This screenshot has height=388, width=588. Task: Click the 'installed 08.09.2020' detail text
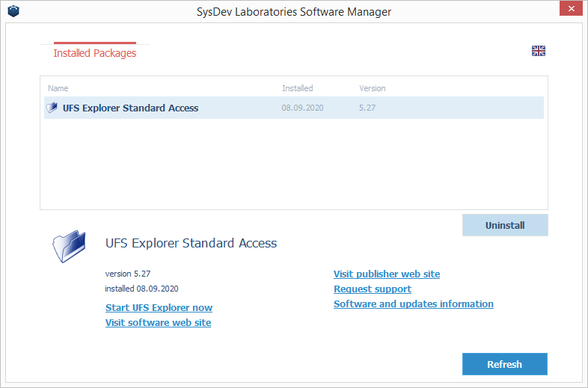click(x=141, y=289)
